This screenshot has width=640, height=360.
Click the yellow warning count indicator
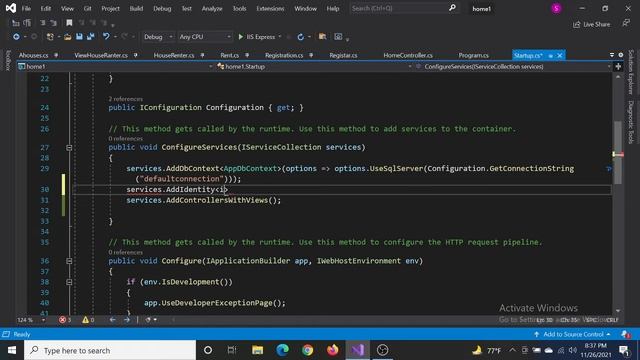click(88, 320)
